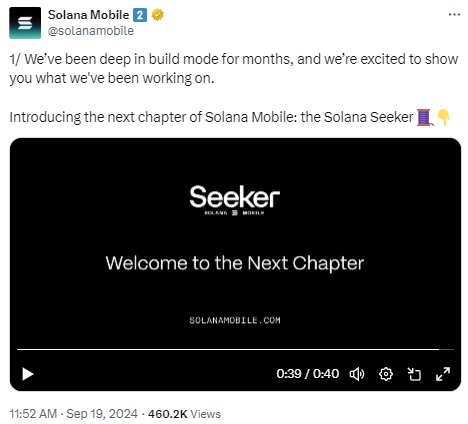Screen dimensions: 468x424
Task: Click the blue affiliate badge icon
Action: click(140, 15)
